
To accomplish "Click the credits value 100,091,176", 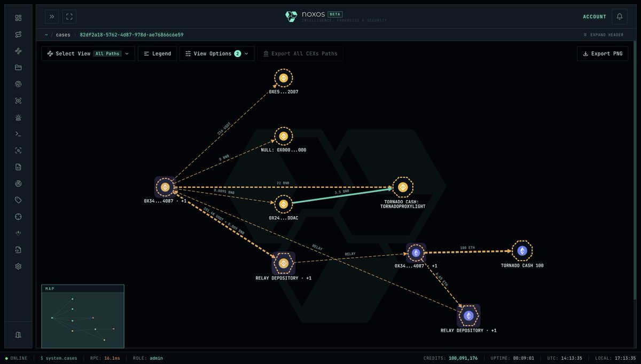I will 463,358.
